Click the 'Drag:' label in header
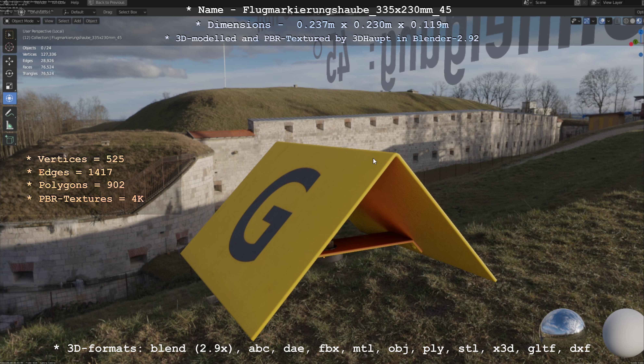Screen dimensions: 644x364 (x=108, y=12)
